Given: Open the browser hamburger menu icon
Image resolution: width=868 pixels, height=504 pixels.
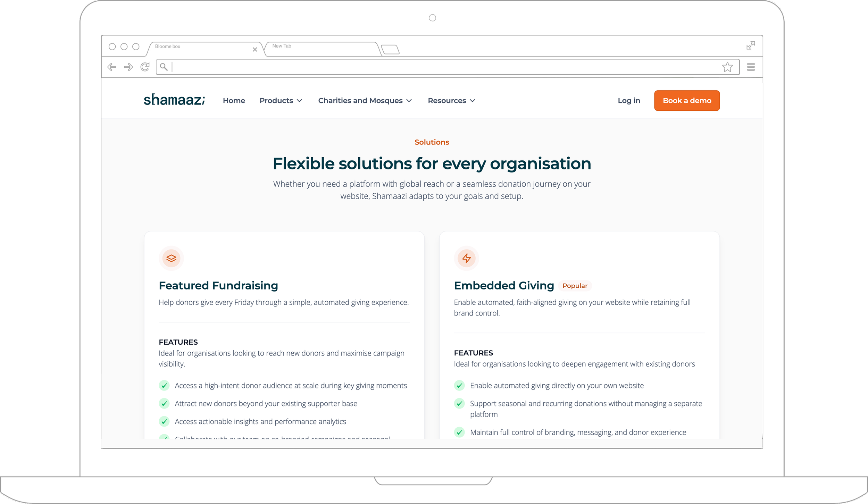Looking at the screenshot, I should tap(751, 67).
